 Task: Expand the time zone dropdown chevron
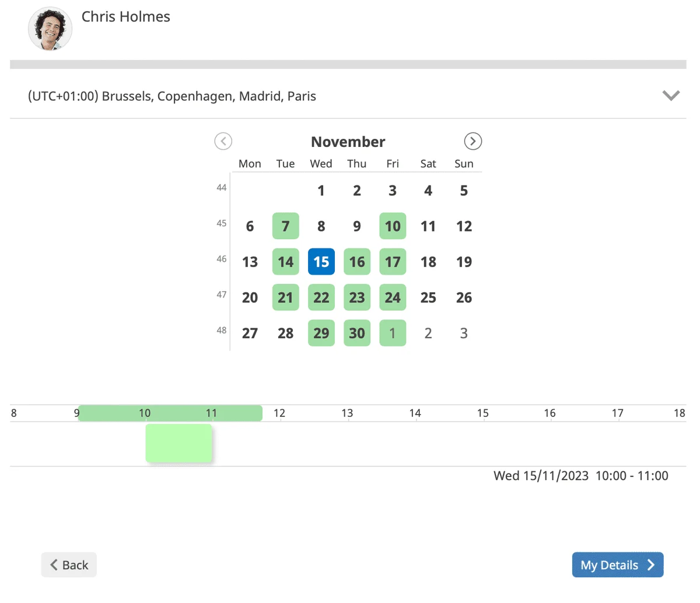coord(671,96)
